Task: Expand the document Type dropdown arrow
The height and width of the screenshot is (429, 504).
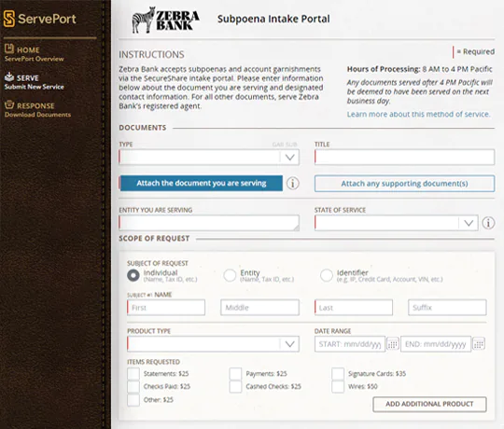Action: (x=289, y=158)
